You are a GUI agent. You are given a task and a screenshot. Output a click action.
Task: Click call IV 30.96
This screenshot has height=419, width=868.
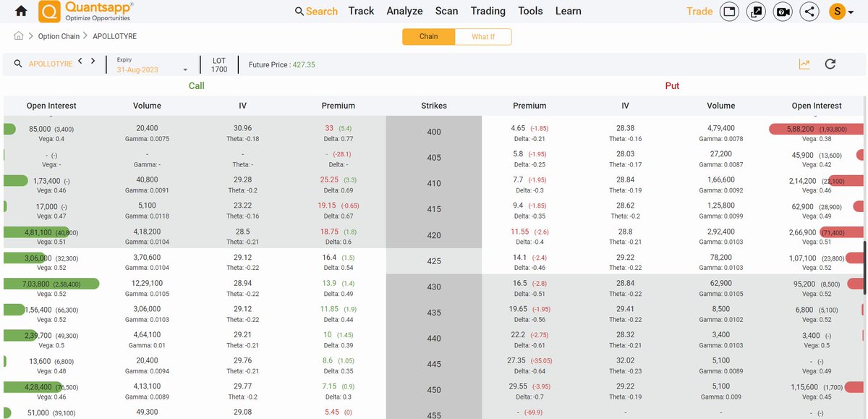[242, 127]
